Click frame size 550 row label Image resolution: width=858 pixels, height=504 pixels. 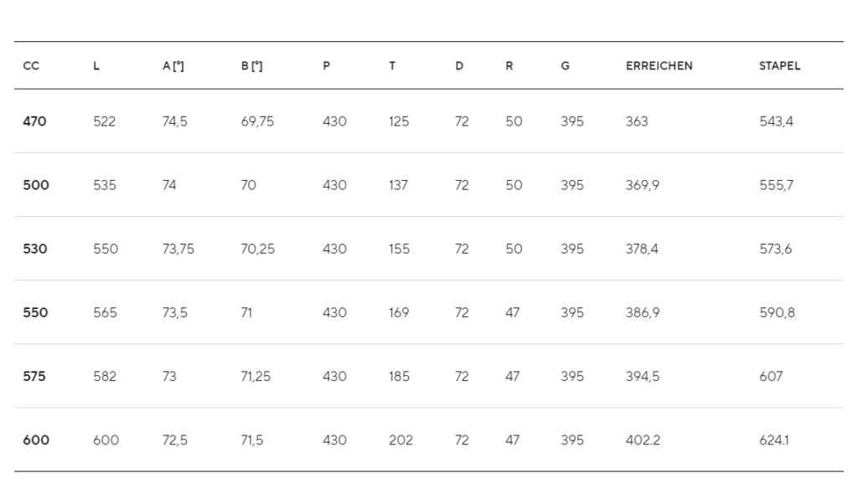[35, 312]
